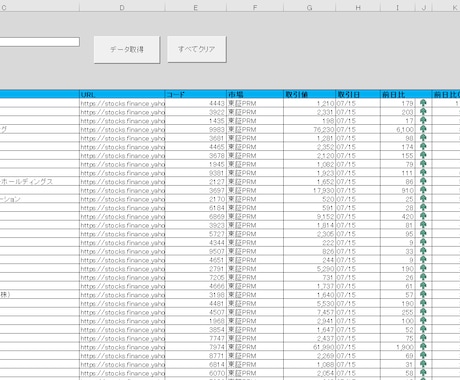
Task: Select the price cell 17,930
Action: [x=310, y=190]
